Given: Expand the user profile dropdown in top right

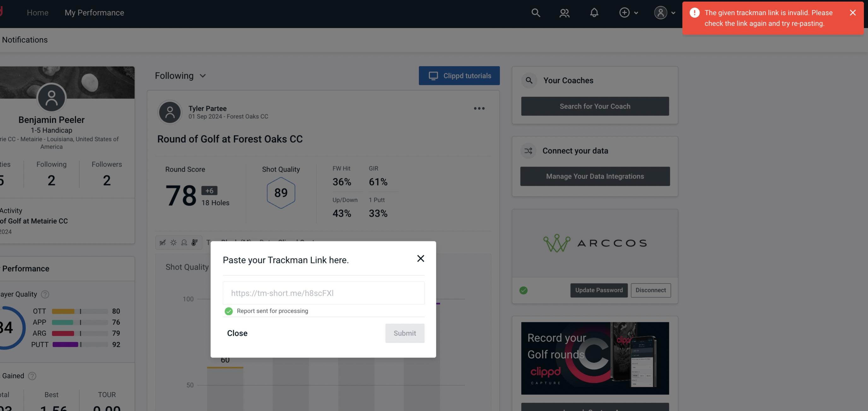Looking at the screenshot, I should tap(664, 12).
